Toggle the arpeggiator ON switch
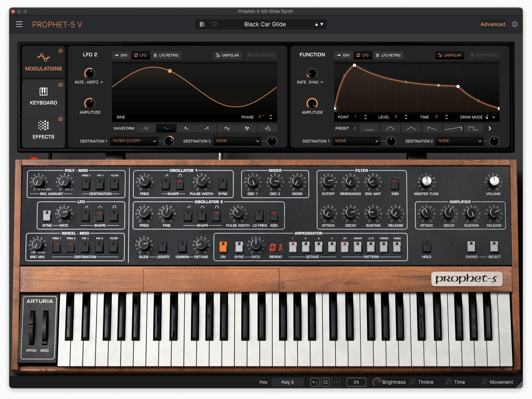Image resolution: width=532 pixels, height=399 pixels. 223,247
